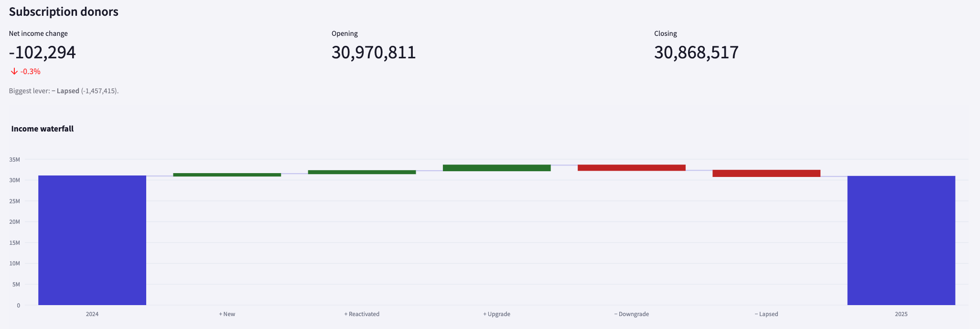This screenshot has height=329, width=980.
Task: Click the -0.3% change indicator
Action: 31,71
